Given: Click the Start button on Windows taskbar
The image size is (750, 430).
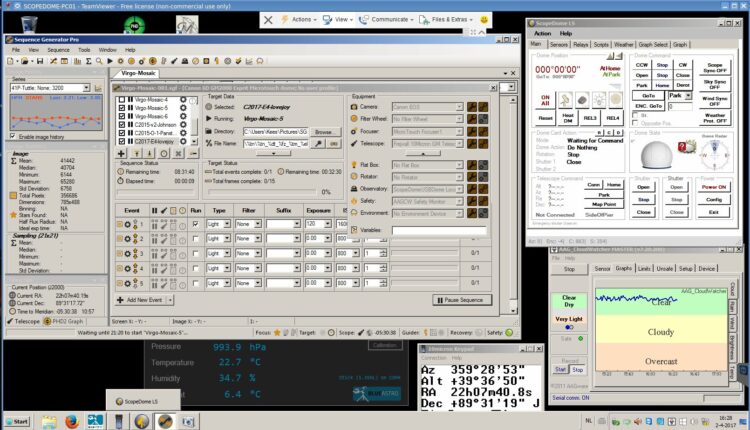Looking at the screenshot, I should tap(17, 421).
